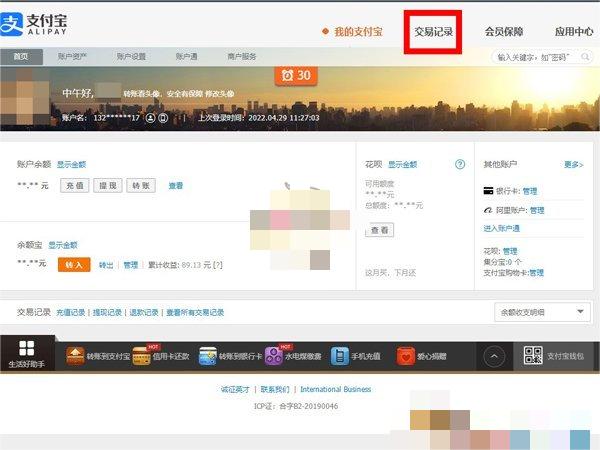600x450 pixels.
Task: Click the 支付宝钱包 QR code icon
Action: [532, 356]
